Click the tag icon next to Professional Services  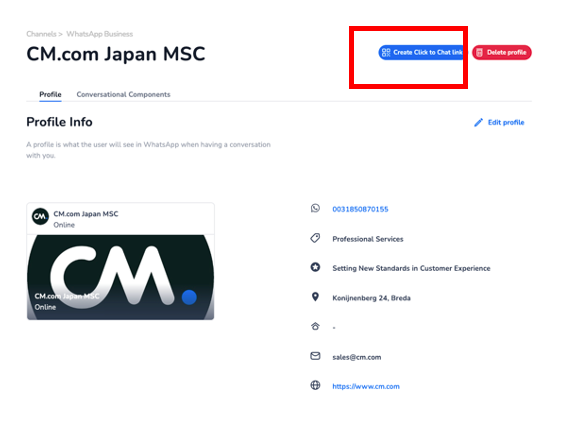tap(315, 238)
